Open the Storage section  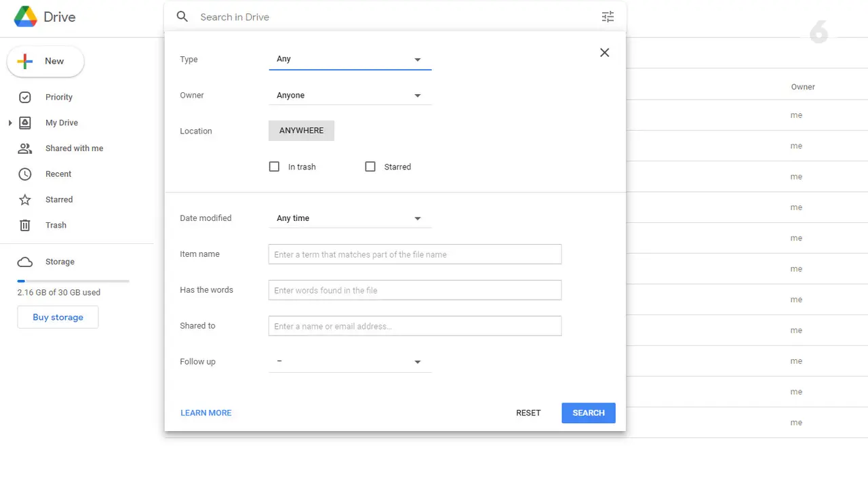coord(60,262)
